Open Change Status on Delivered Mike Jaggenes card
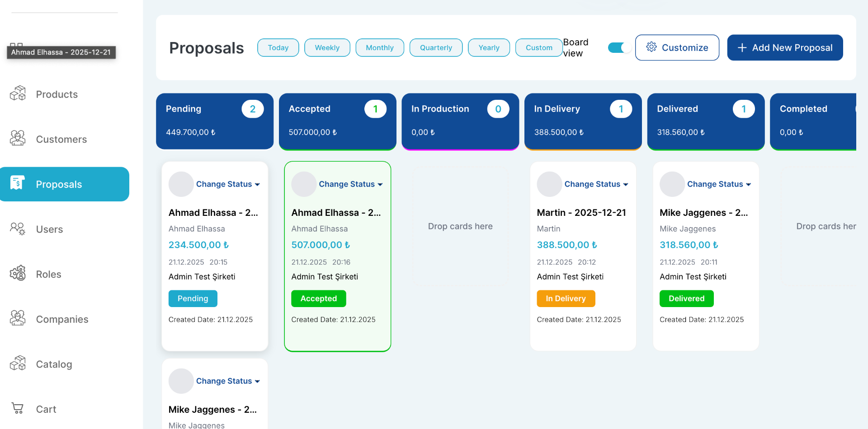This screenshot has height=429, width=868. pos(719,184)
